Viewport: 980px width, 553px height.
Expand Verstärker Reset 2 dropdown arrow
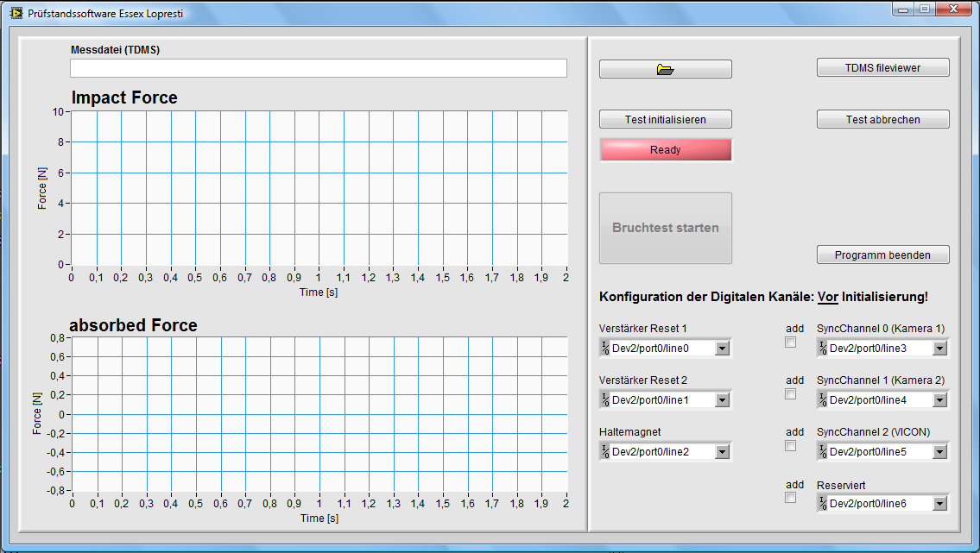pos(723,400)
